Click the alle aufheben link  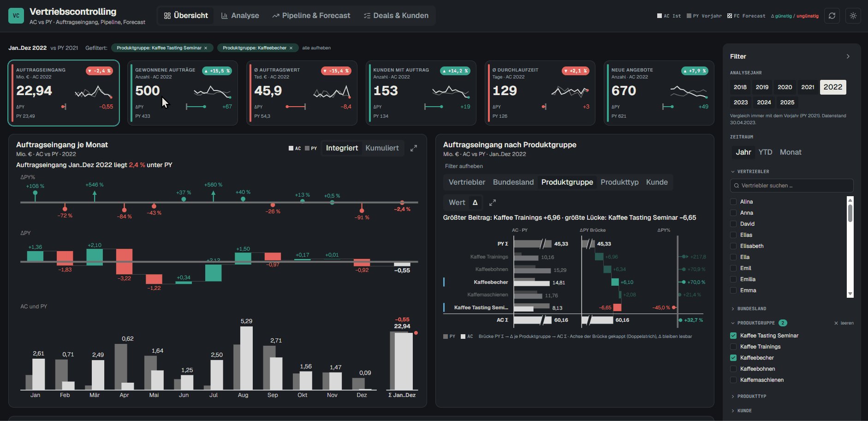click(x=316, y=48)
